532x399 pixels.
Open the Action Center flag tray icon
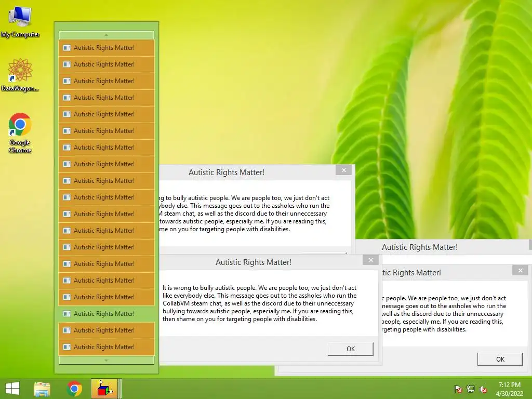click(x=458, y=389)
